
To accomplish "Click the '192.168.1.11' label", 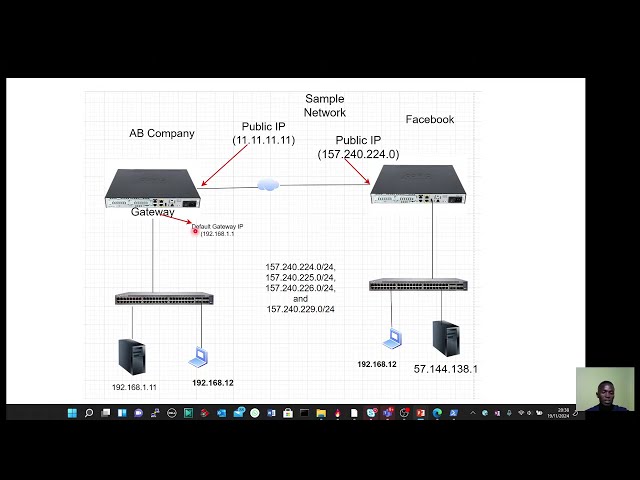I will click(134, 387).
